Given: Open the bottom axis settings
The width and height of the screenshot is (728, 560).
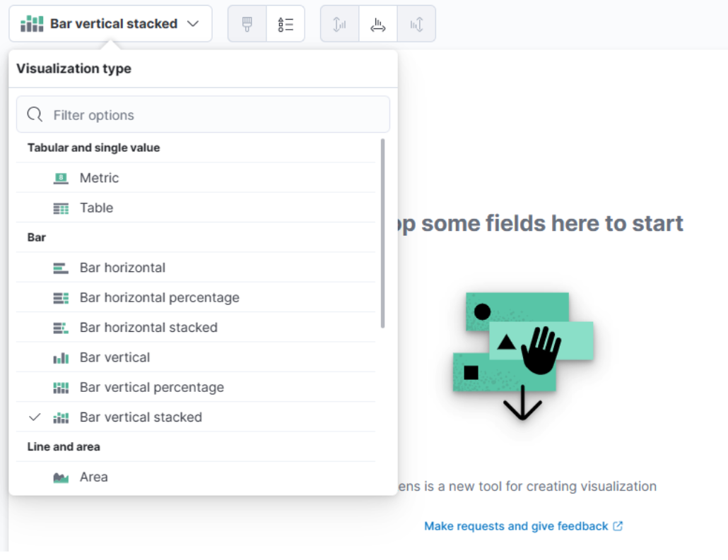Looking at the screenshot, I should (x=377, y=23).
